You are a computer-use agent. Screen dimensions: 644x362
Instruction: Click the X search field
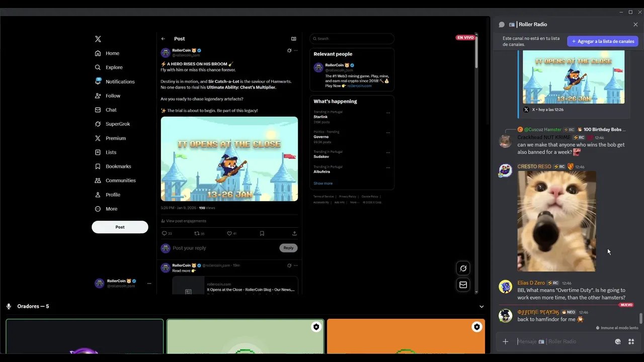pos(352,39)
